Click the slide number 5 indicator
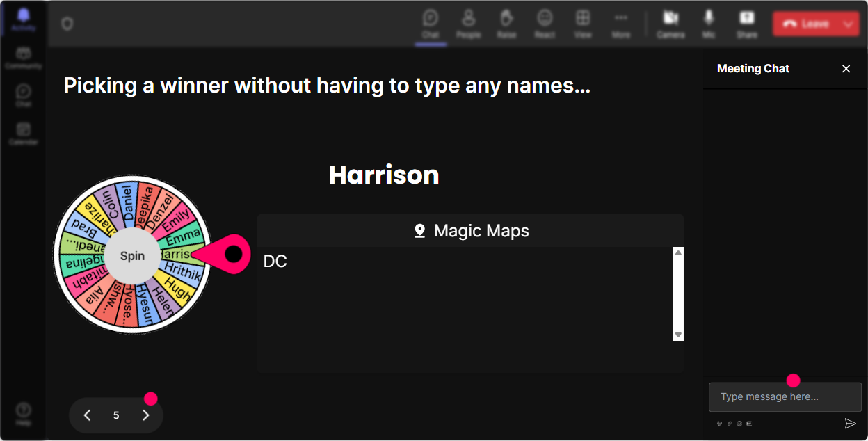Viewport: 868px width, 441px height. pos(116,415)
